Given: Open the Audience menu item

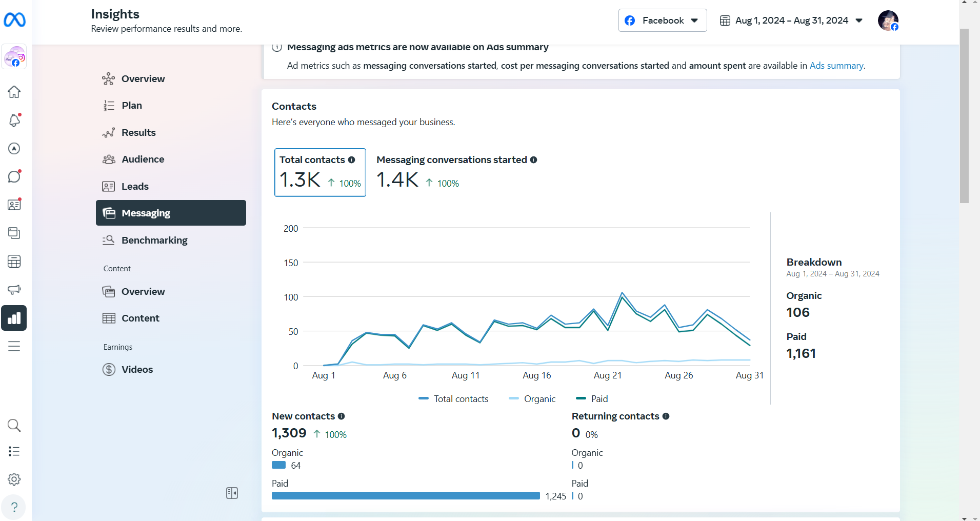Looking at the screenshot, I should pyautogui.click(x=143, y=159).
